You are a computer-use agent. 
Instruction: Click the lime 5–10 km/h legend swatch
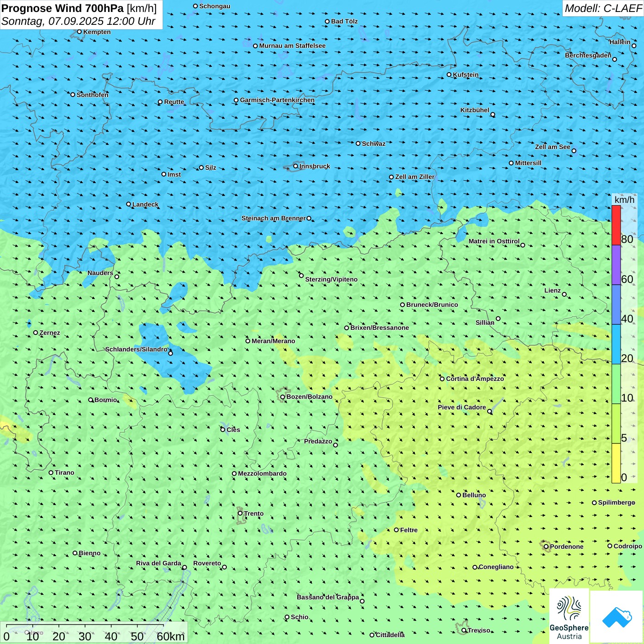pos(616,424)
